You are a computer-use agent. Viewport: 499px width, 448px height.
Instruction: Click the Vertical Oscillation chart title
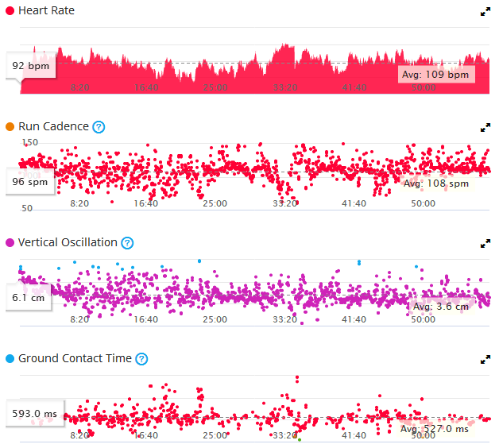68,242
